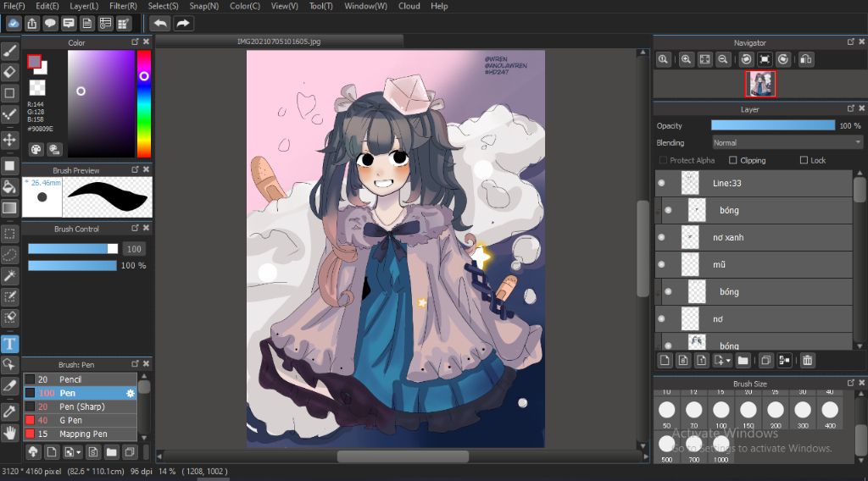The image size is (868, 481).
Task: Click the 14 % zoom status text
Action: click(168, 472)
